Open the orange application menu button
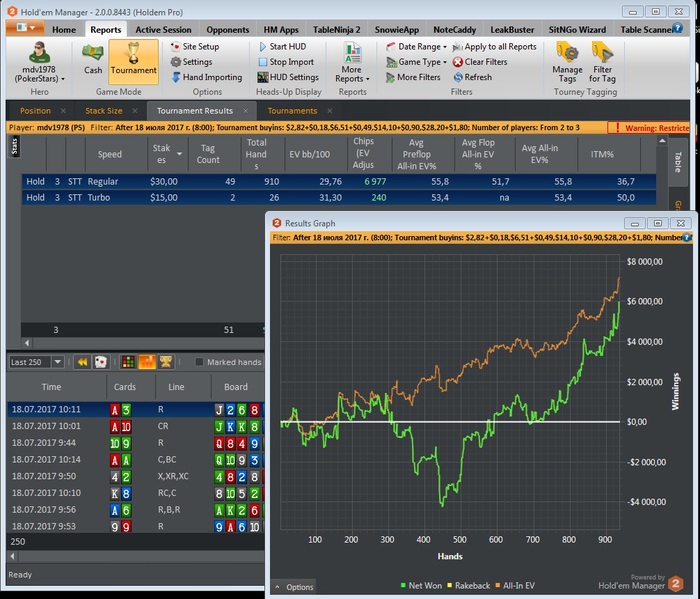Image resolution: width=700 pixels, height=599 pixels. (25, 28)
